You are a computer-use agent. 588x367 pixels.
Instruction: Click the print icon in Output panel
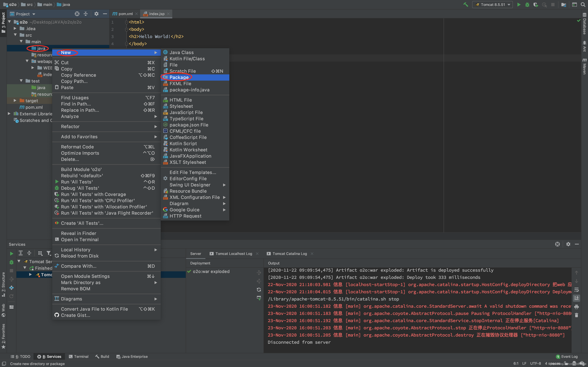[576, 307]
